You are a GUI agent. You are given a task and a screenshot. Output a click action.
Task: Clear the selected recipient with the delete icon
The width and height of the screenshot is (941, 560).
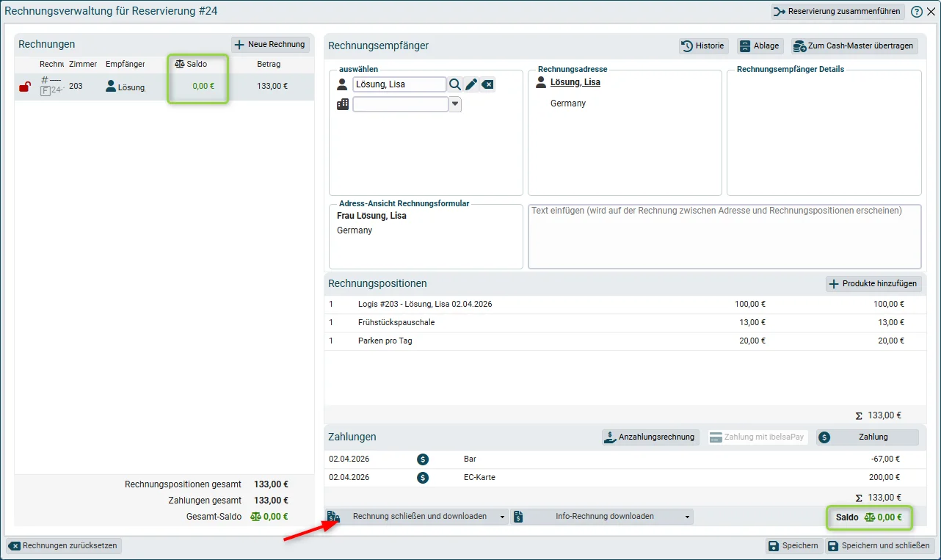tap(487, 84)
